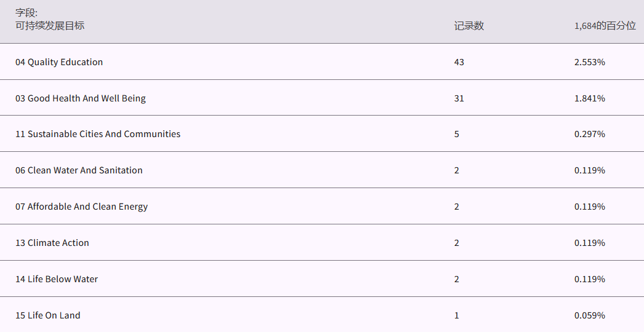Select the "15 Life On Land" entry
Screen dimensions: 644x332
pos(48,315)
